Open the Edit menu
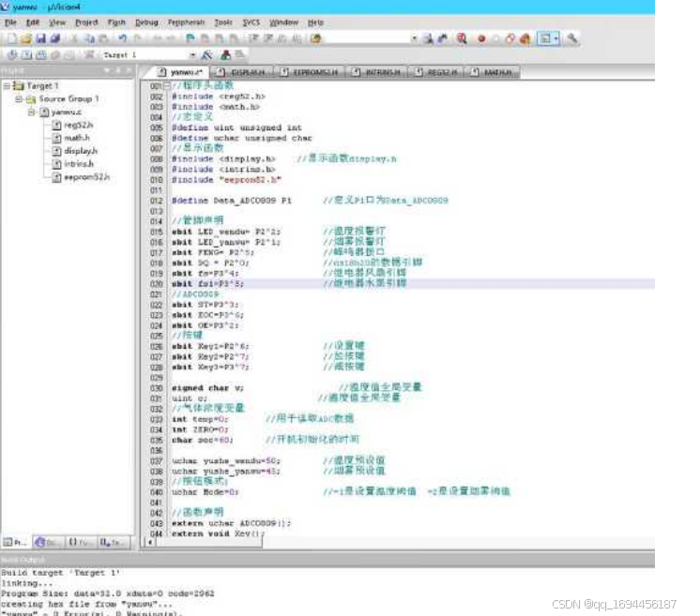Viewport: 700px width, 616px height. (x=32, y=23)
